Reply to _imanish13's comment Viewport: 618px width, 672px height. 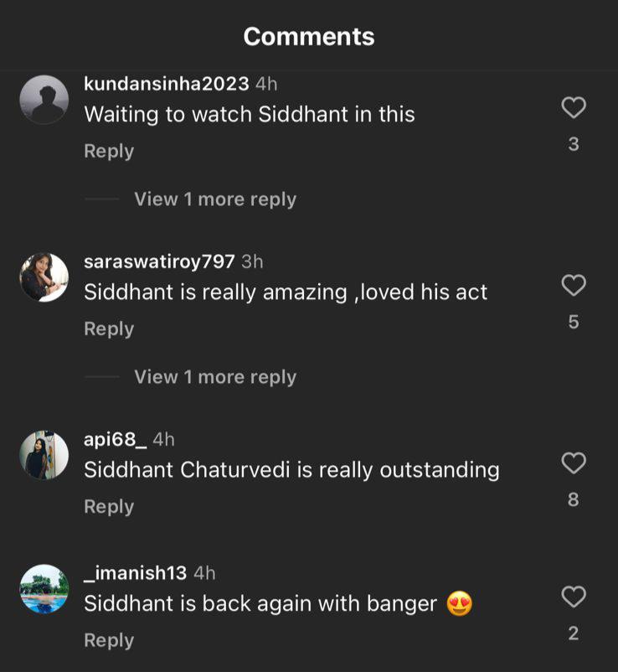coord(109,640)
